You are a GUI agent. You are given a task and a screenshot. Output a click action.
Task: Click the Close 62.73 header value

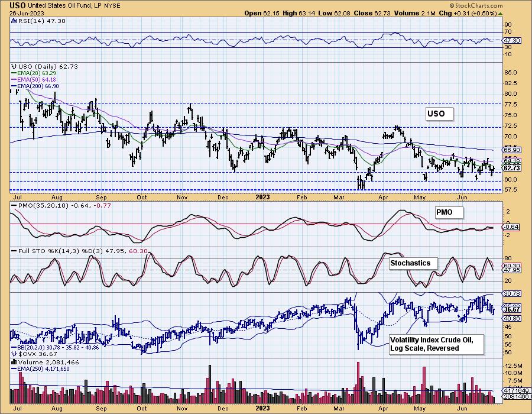[372, 14]
